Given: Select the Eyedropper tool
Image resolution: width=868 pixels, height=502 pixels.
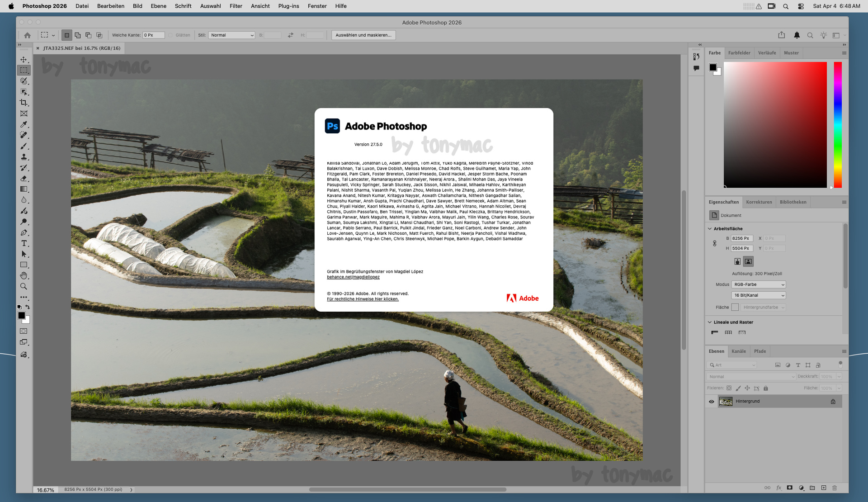Looking at the screenshot, I should 24,124.
